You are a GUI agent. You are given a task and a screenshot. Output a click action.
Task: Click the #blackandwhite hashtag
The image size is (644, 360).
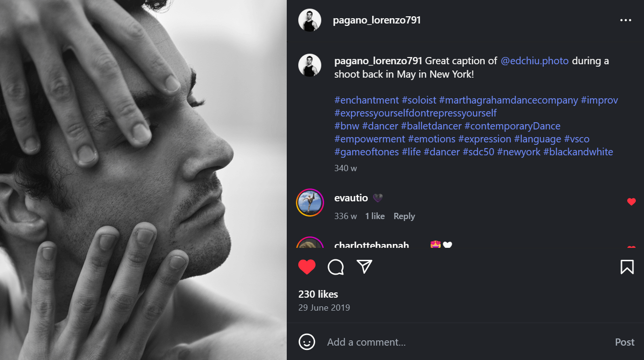[578, 152]
